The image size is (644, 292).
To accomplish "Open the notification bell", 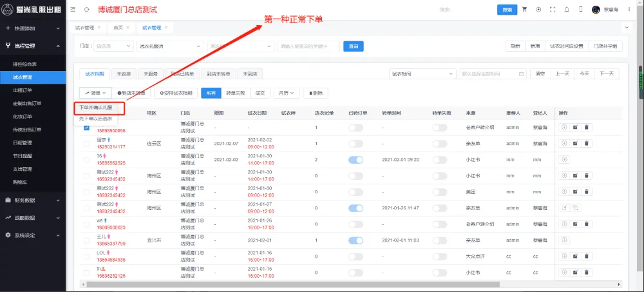I will (x=566, y=10).
